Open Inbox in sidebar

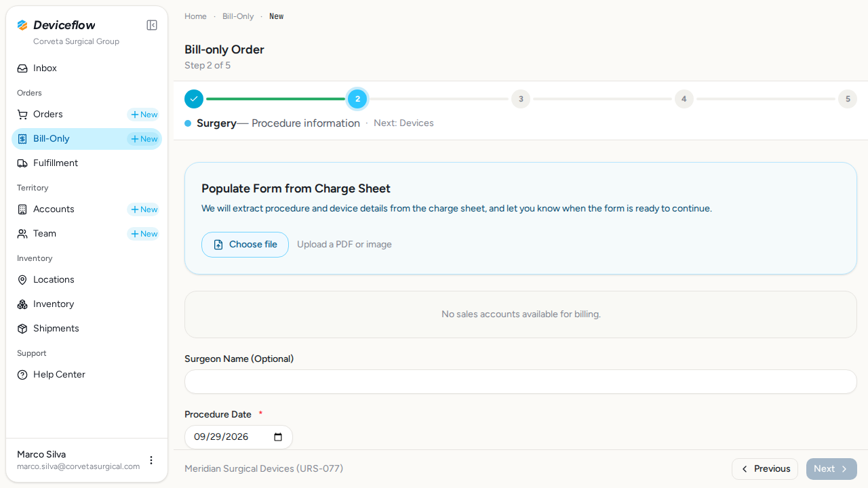tap(87, 68)
